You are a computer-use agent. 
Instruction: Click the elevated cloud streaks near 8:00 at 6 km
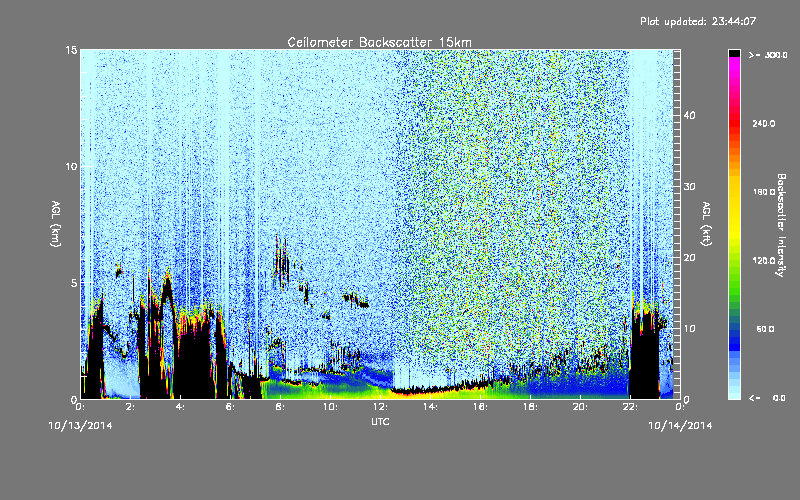pos(281,263)
